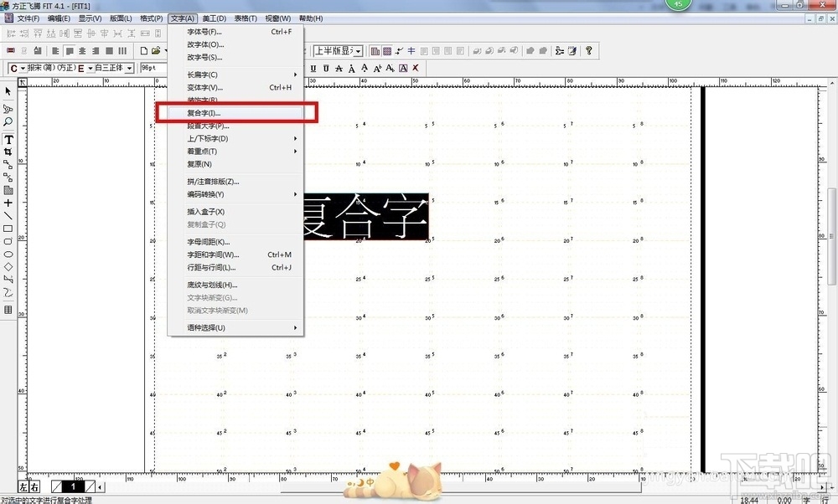Expand the 长扁字(C) submenu
The width and height of the screenshot is (838, 504).
click(x=235, y=75)
